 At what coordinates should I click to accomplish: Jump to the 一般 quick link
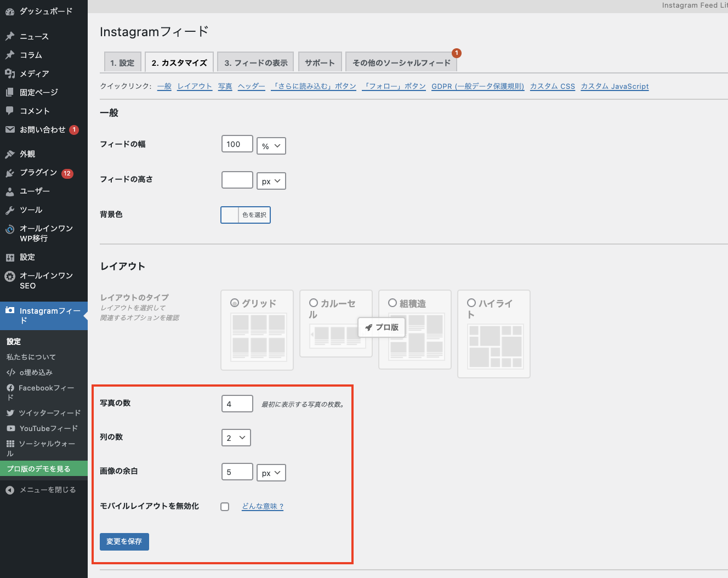click(x=164, y=86)
